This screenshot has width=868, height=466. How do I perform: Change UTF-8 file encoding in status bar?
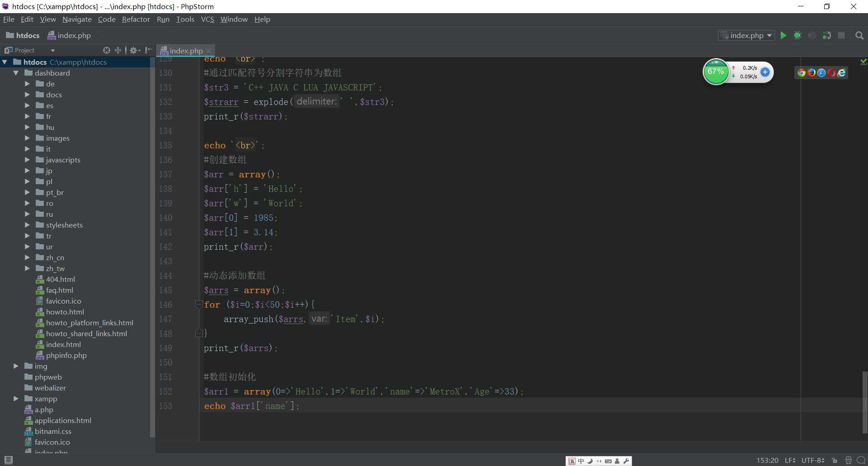tap(813, 460)
